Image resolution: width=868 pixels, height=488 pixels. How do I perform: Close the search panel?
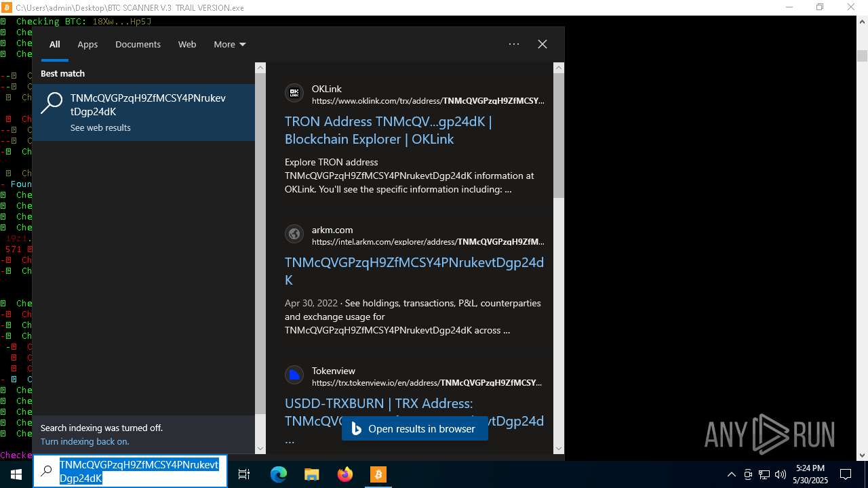pos(542,44)
